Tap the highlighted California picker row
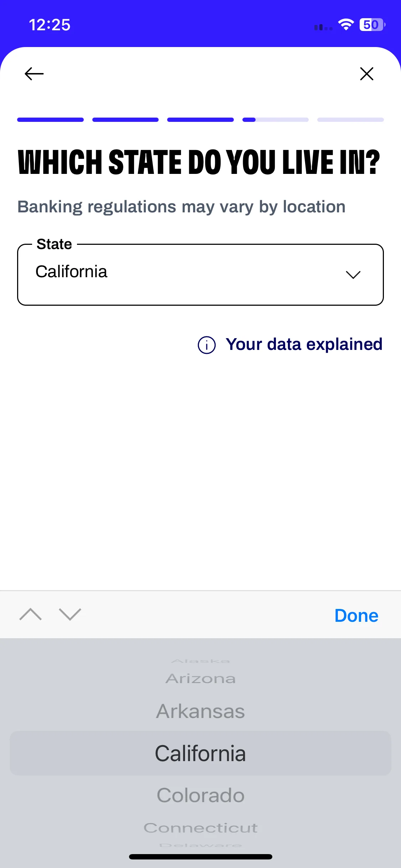This screenshot has width=401, height=868. [x=200, y=753]
